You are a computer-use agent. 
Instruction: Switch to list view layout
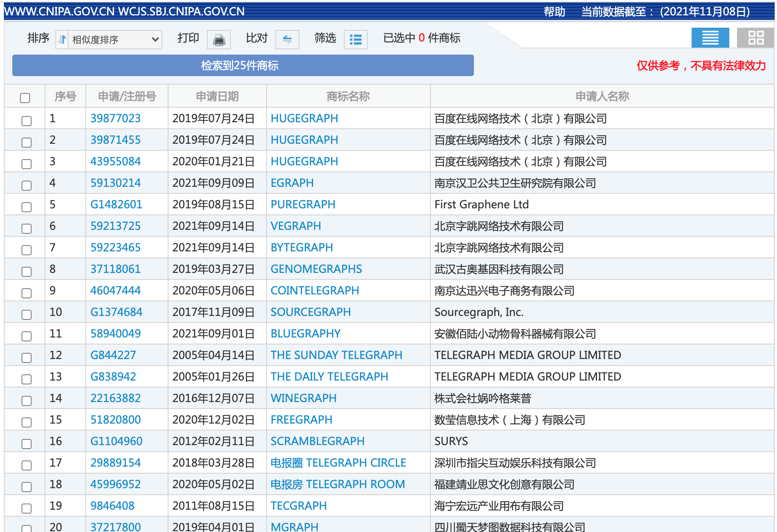pos(710,38)
